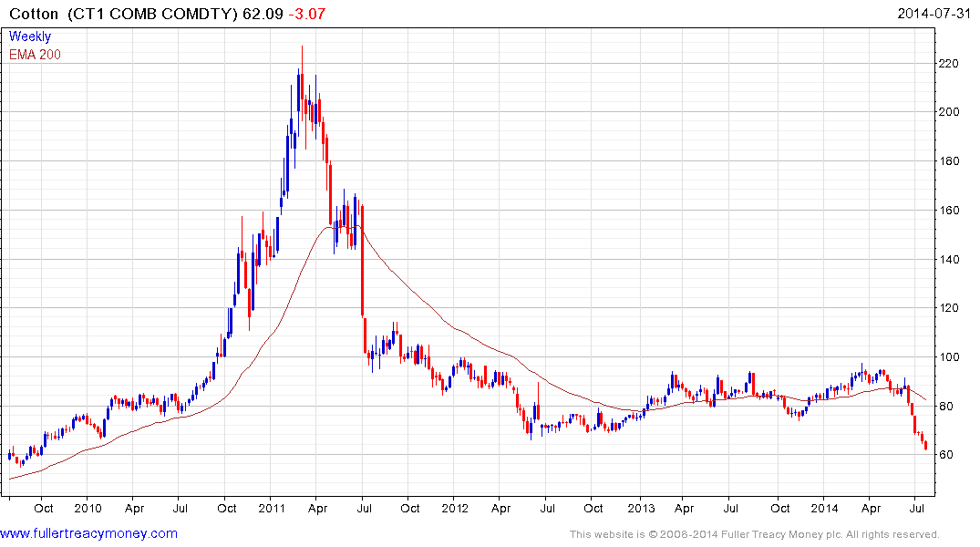Image resolution: width=980 pixels, height=547 pixels.
Task: Click the 100 price axis label
Action: (949, 357)
